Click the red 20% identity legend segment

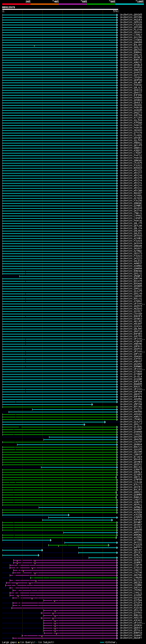[16, 4]
